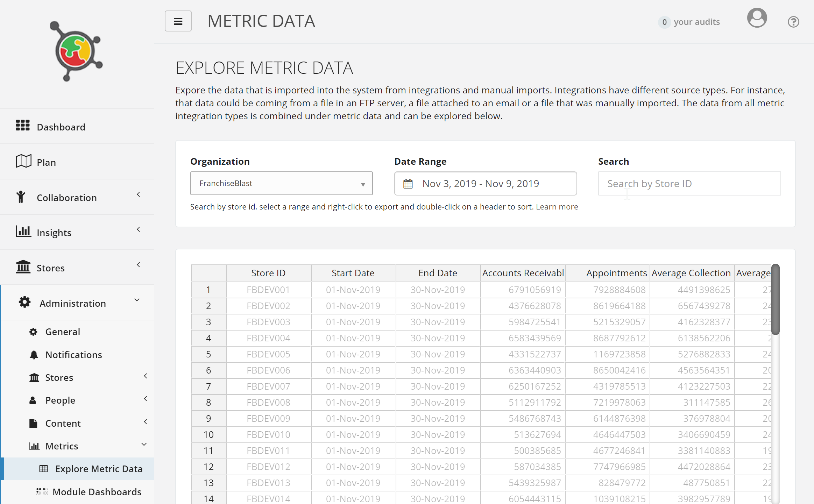Screen dimensions: 814x504
Task: Click the Dashboard grid icon
Action: point(23,125)
